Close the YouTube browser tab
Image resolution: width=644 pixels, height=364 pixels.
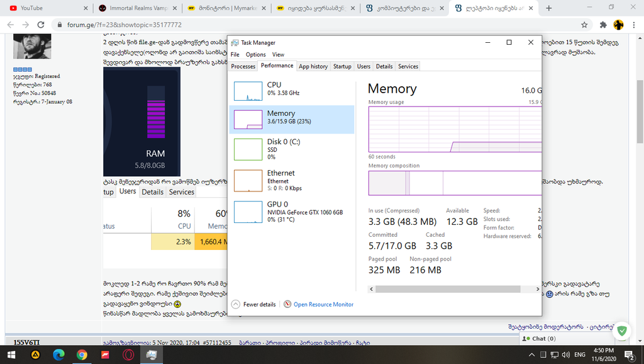point(86,8)
